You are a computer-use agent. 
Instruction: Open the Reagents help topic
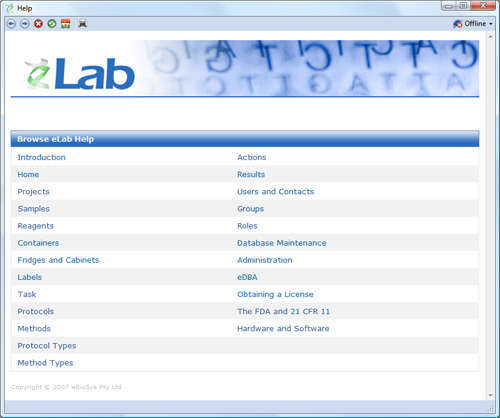[x=35, y=226]
